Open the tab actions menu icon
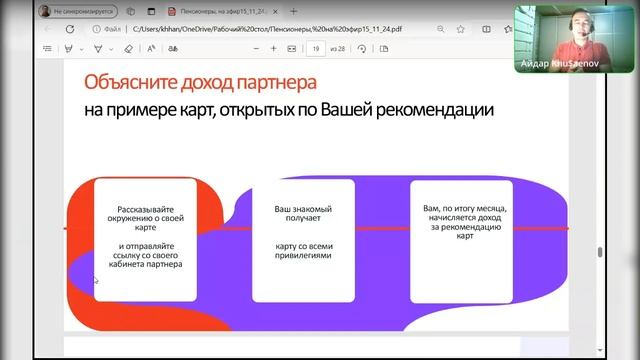 pos(151,11)
